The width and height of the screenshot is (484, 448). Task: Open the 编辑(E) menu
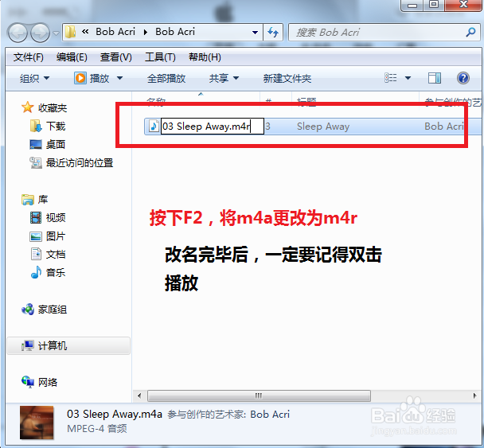tap(72, 57)
